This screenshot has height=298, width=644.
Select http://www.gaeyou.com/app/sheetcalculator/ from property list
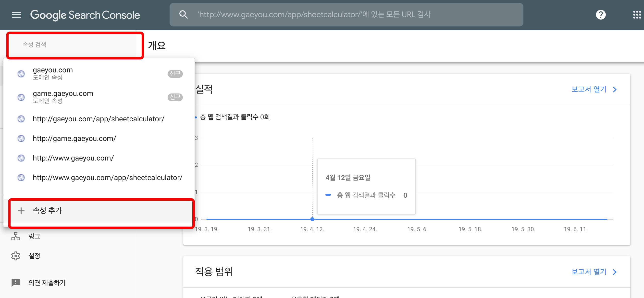[108, 177]
